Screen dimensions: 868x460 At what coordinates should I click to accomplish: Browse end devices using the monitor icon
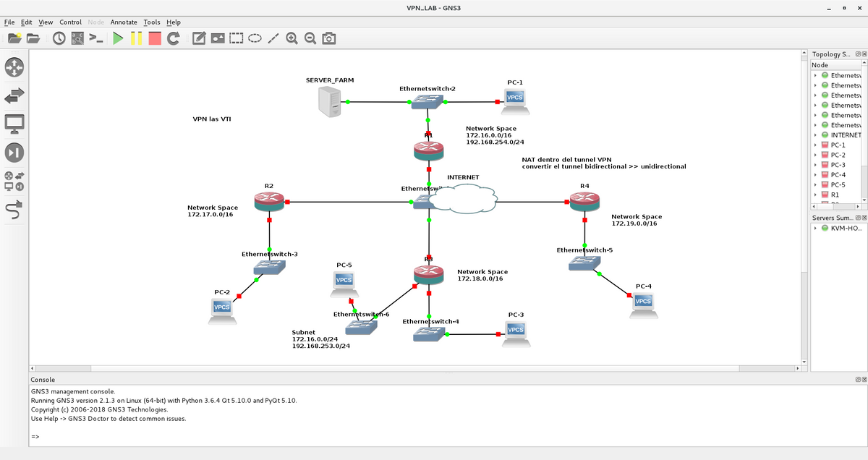(14, 123)
